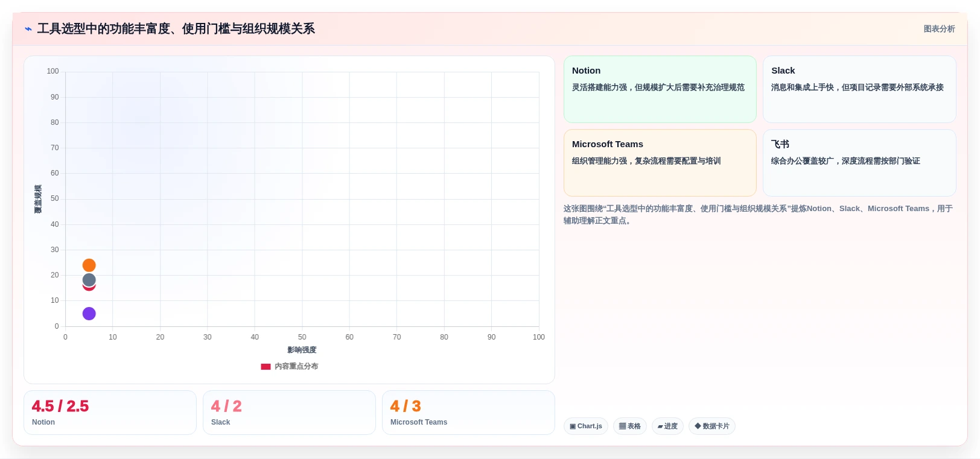
Task: Select the gray-blue data point on chart
Action: (89, 280)
